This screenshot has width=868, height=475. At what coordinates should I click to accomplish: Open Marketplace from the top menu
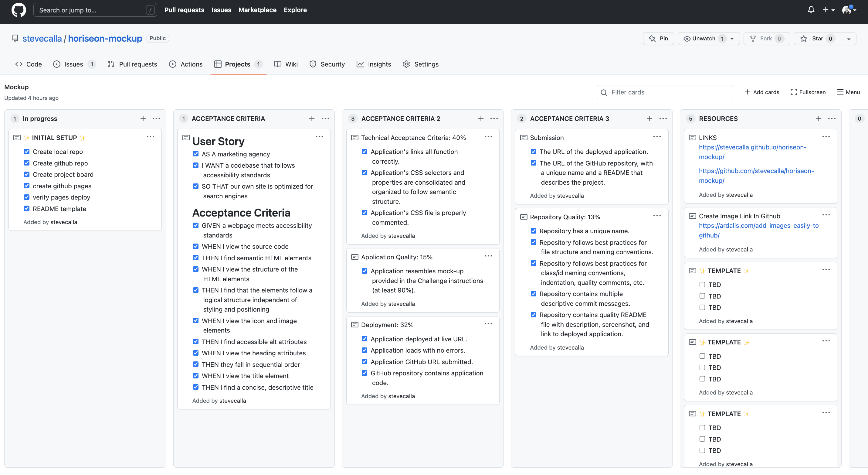pyautogui.click(x=257, y=10)
